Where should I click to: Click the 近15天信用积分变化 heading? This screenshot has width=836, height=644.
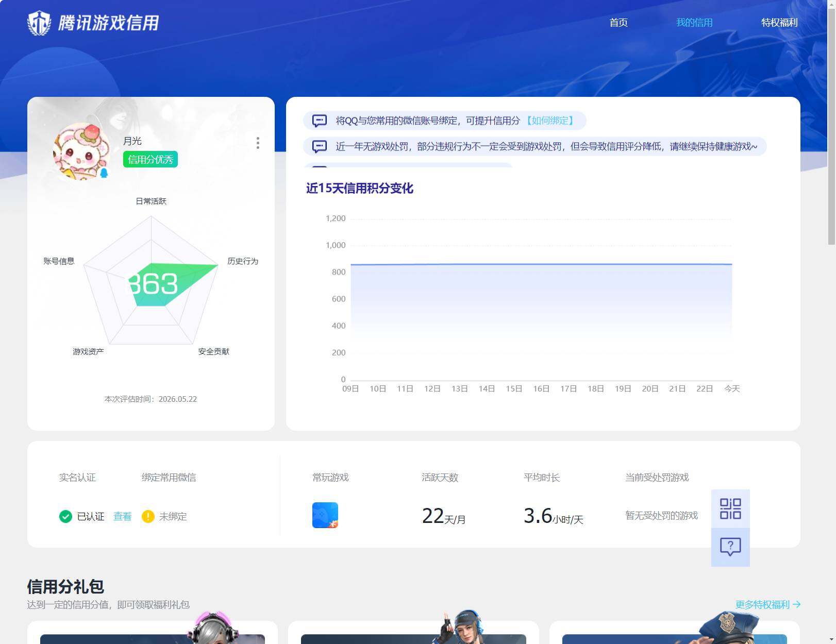click(360, 188)
